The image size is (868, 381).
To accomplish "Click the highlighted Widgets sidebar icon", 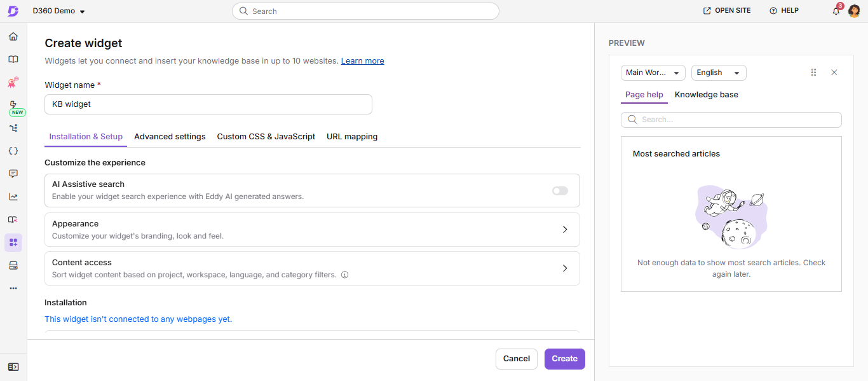I will pos(13,242).
